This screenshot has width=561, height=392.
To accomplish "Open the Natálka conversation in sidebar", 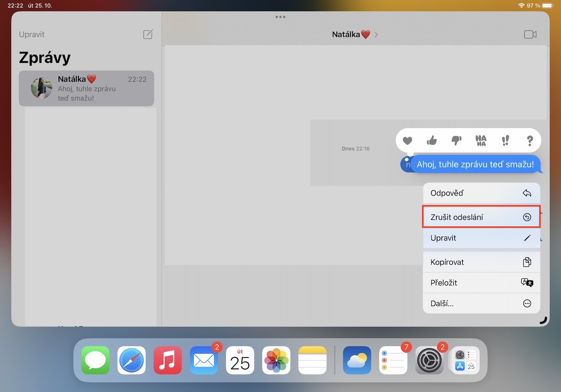I will point(86,89).
